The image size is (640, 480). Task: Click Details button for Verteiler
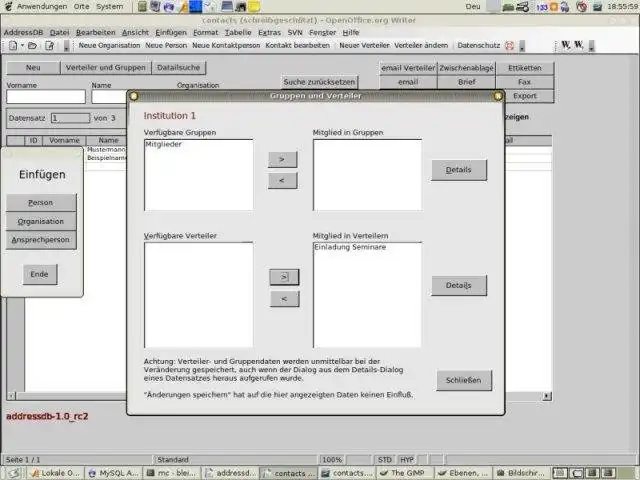click(459, 285)
